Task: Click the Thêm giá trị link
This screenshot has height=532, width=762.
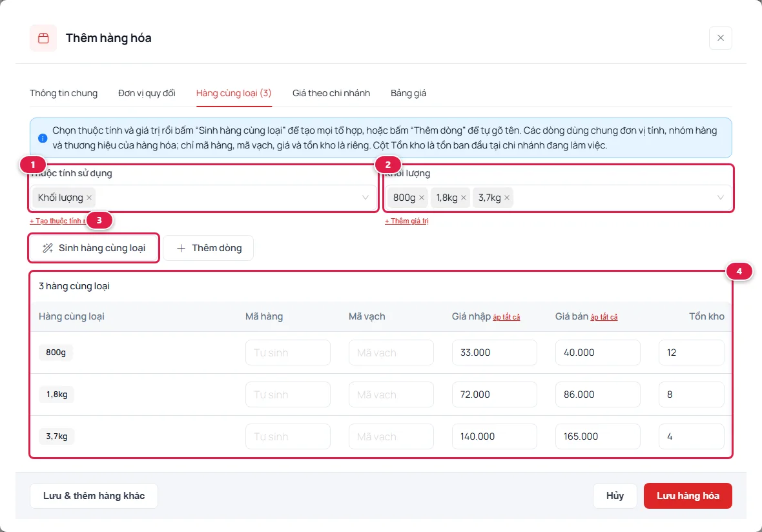Action: point(407,221)
